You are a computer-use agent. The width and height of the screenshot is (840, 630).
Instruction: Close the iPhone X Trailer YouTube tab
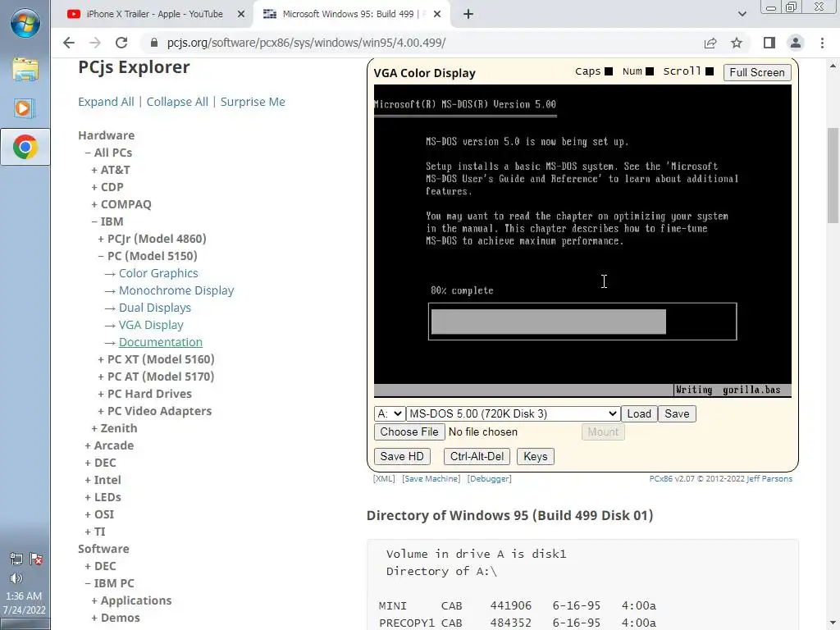pos(241,15)
